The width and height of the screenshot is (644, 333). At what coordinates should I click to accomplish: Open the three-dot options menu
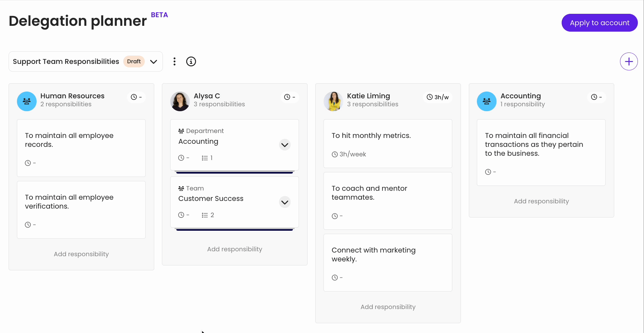pos(174,61)
